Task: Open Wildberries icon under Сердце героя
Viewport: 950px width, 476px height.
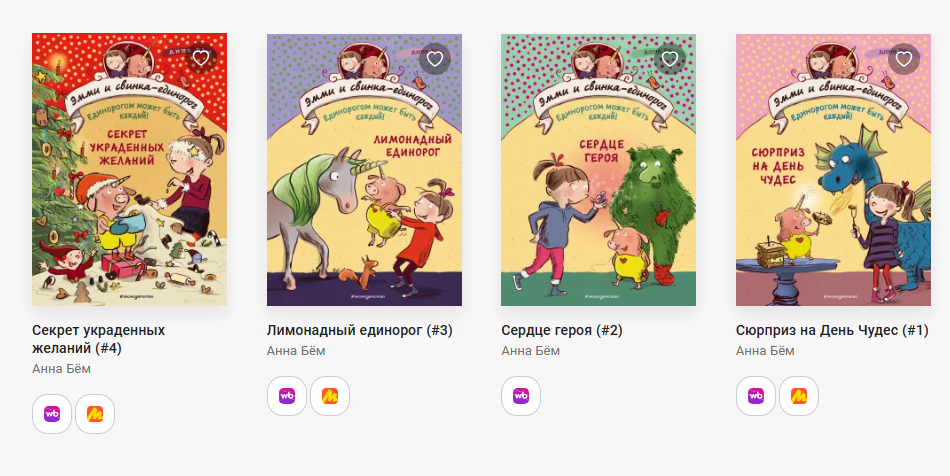Action: point(521,396)
